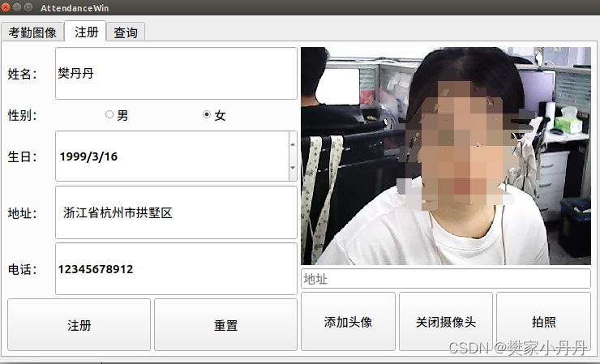
Task: Switch to the 考勤图像 tab
Action: [32, 32]
